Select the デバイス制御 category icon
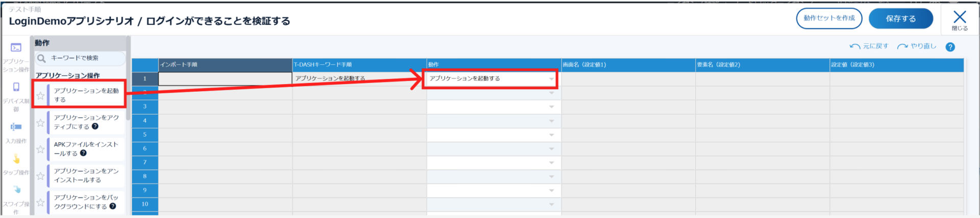This screenshot has width=980, height=218. [16, 87]
